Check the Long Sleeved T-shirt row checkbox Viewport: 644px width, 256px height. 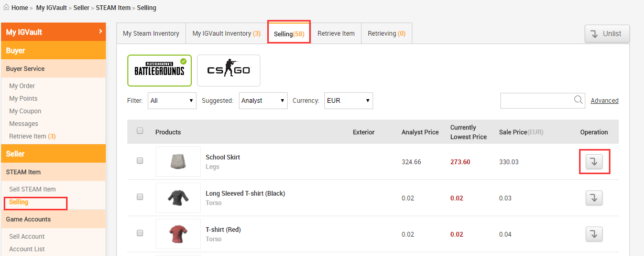140,197
